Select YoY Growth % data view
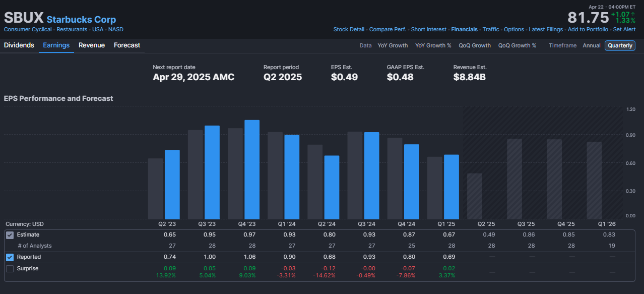This screenshot has height=294, width=644. point(433,45)
